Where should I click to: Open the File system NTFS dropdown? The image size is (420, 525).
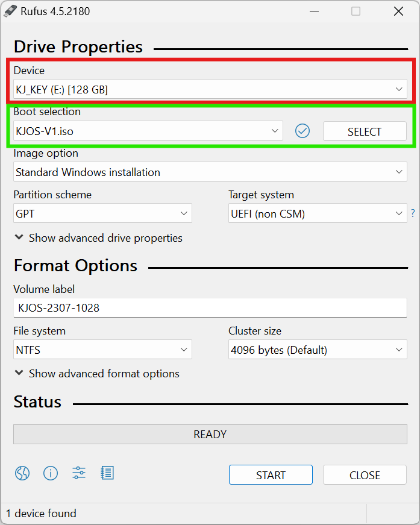tap(103, 350)
